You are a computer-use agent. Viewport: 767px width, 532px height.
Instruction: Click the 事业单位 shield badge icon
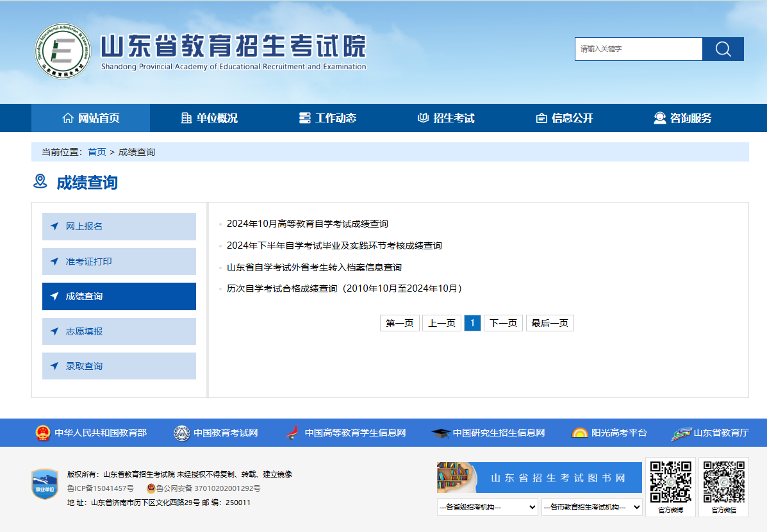click(45, 484)
